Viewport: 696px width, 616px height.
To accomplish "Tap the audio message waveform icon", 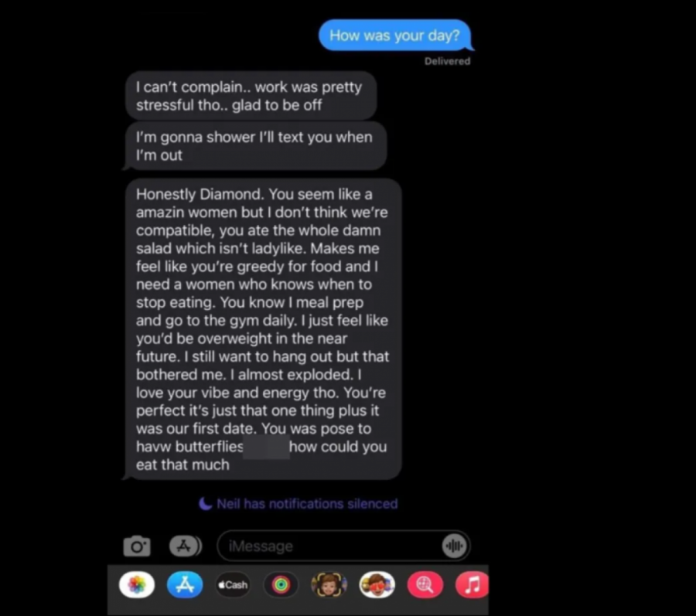I will click(x=454, y=546).
